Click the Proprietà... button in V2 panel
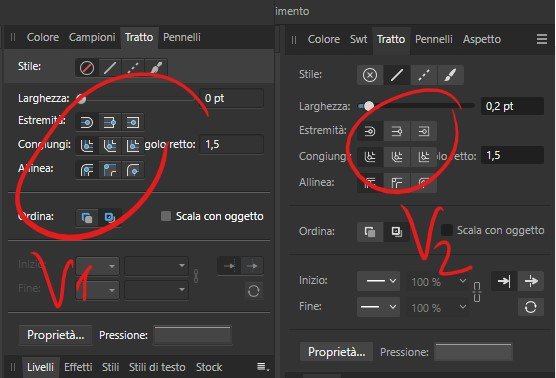 337,352
